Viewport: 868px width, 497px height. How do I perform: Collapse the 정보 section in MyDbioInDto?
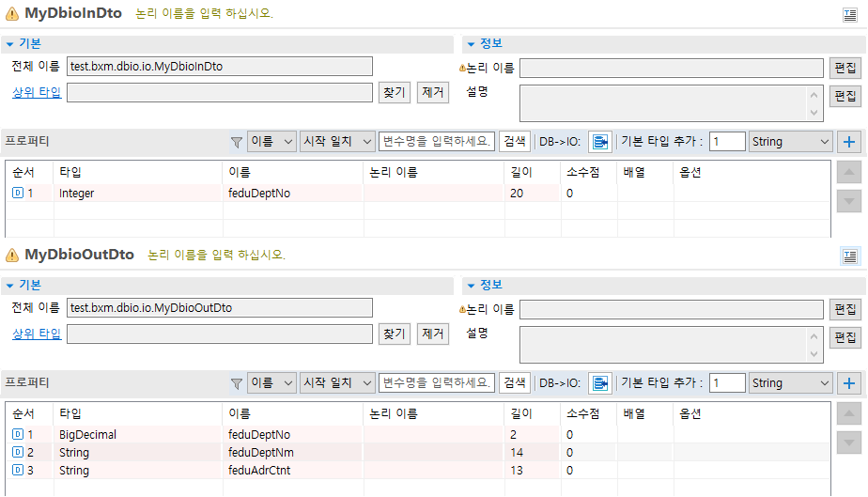pyautogui.click(x=471, y=44)
